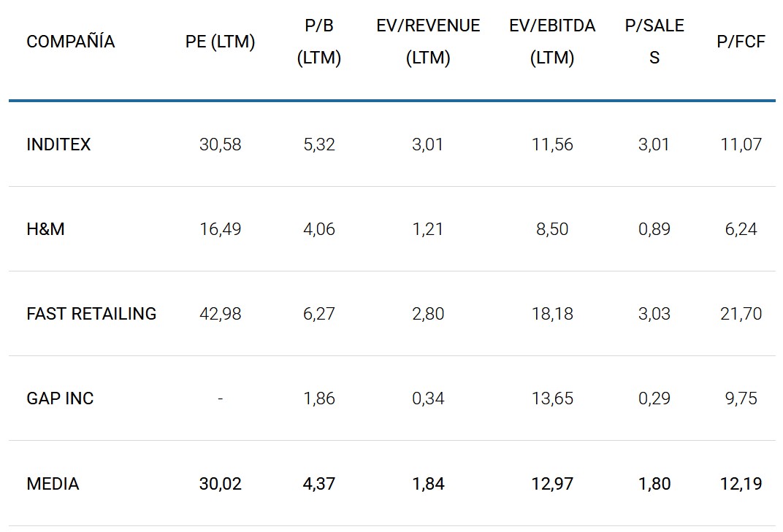
Task: Click the EV/REVENUE (LTM) header
Action: pyautogui.click(x=428, y=42)
